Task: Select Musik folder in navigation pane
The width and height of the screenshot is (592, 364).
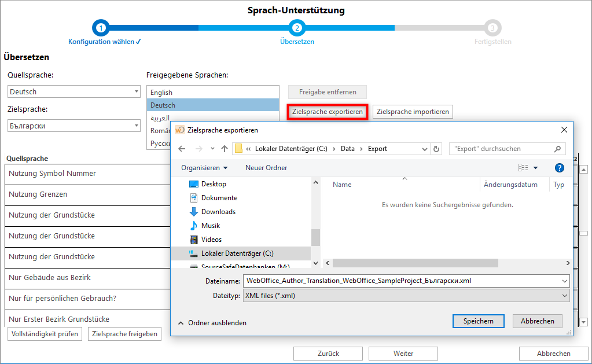Action: click(x=211, y=226)
